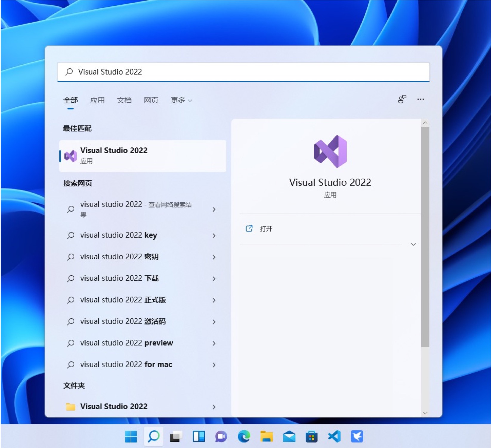Expand arrow for 'visual studio 2022 for mac'
The height and width of the screenshot is (448, 492).
pos(214,365)
